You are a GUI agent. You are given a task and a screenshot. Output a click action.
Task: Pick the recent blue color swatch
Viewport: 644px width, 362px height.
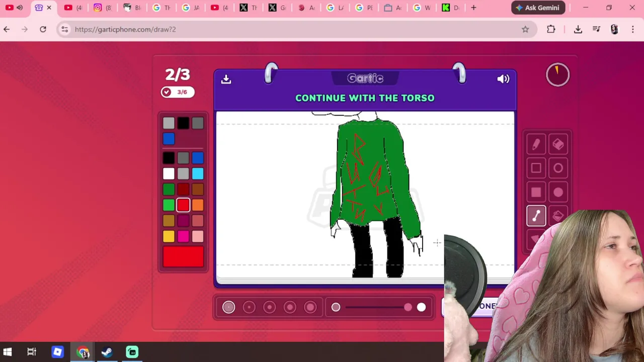coord(169,138)
